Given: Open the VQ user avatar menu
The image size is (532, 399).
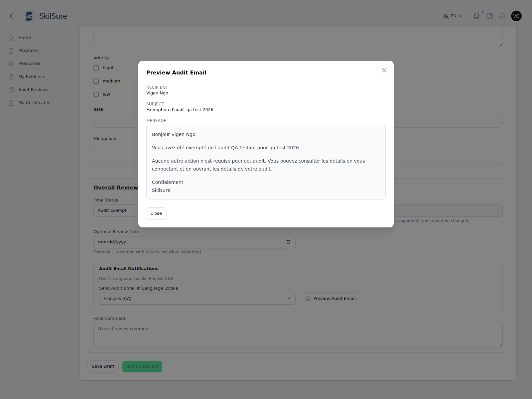Looking at the screenshot, I should point(516,16).
